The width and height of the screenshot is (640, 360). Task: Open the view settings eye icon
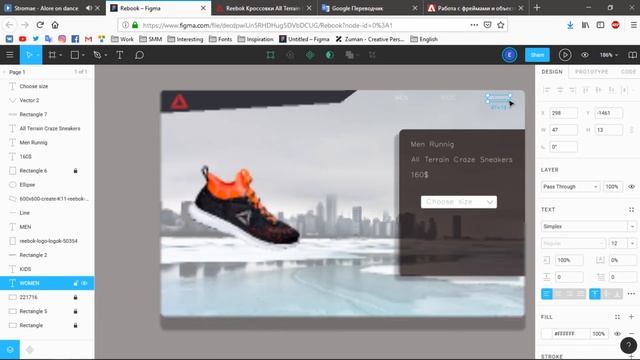(585, 55)
